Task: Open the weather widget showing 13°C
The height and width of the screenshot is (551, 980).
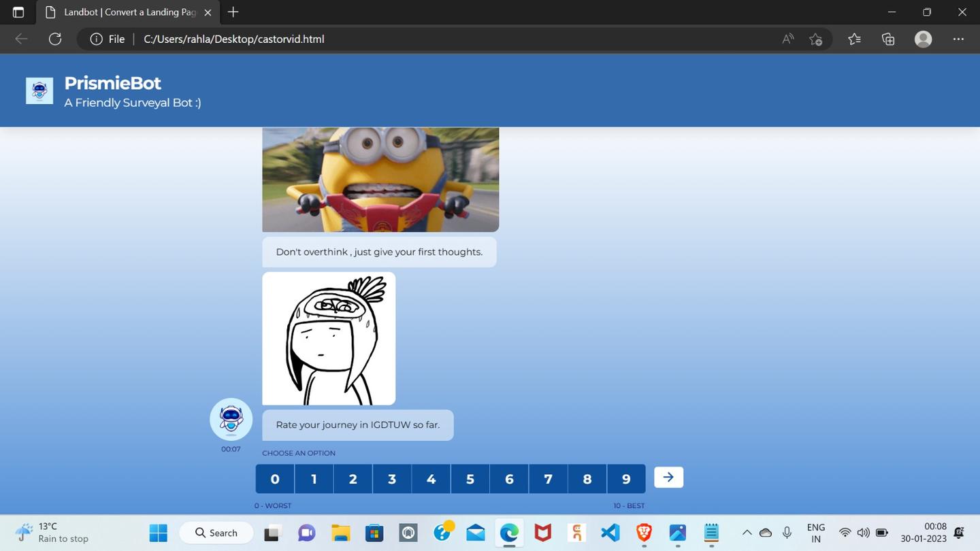Action: pos(52,533)
